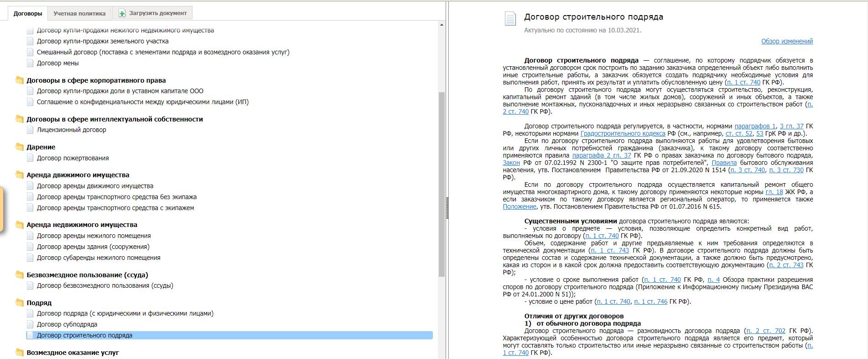This screenshot has width=868, height=359.
Task: Open Договор безвозмездного пользования (ссуды)
Action: point(105,285)
